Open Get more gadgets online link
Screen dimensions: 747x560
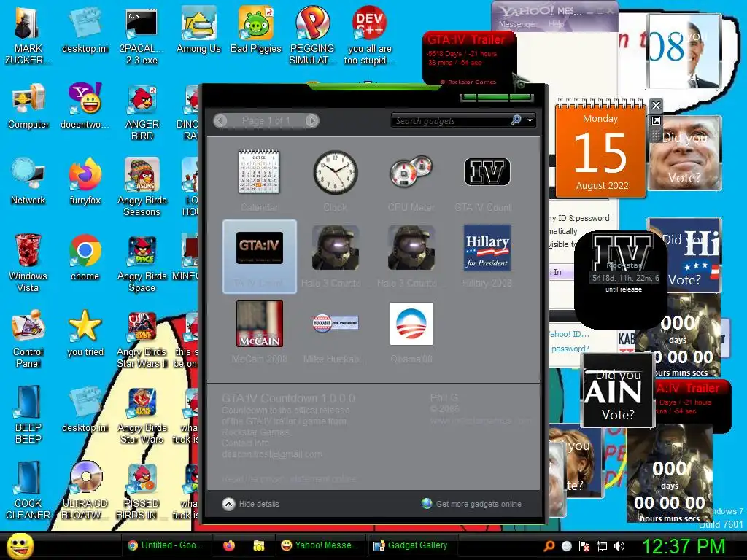472,504
